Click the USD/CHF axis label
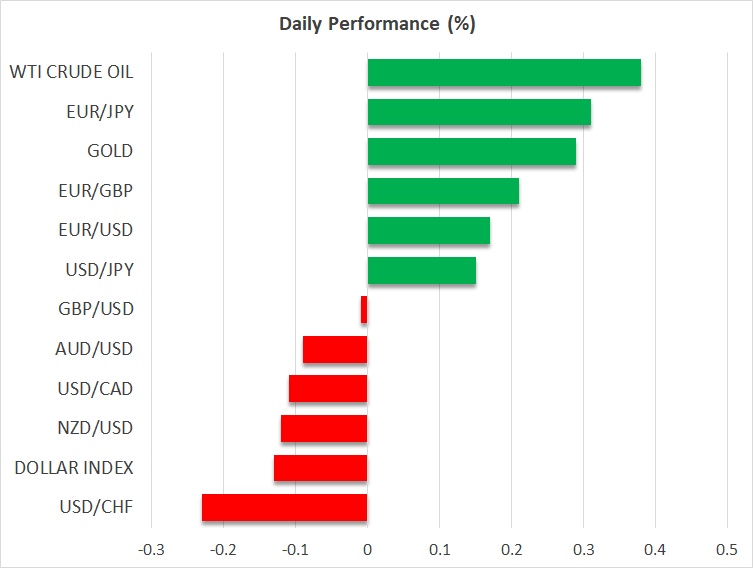Image resolution: width=753 pixels, height=568 pixels. (x=97, y=507)
